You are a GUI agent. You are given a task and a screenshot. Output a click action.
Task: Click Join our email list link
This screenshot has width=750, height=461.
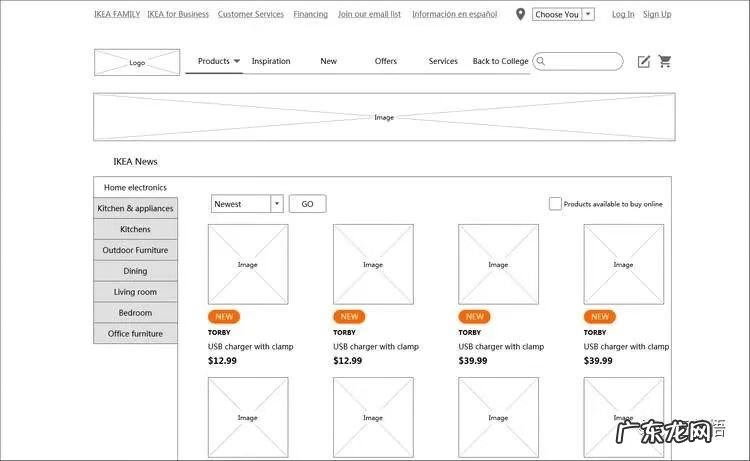[369, 14]
